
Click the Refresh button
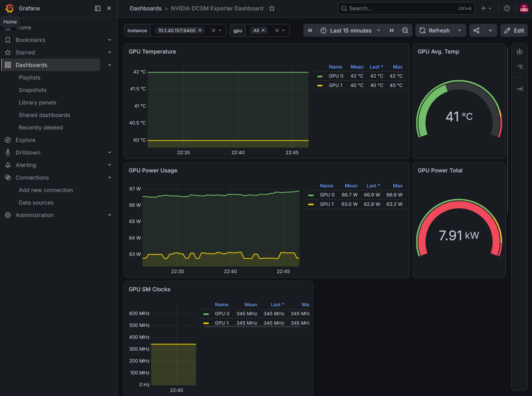435,31
